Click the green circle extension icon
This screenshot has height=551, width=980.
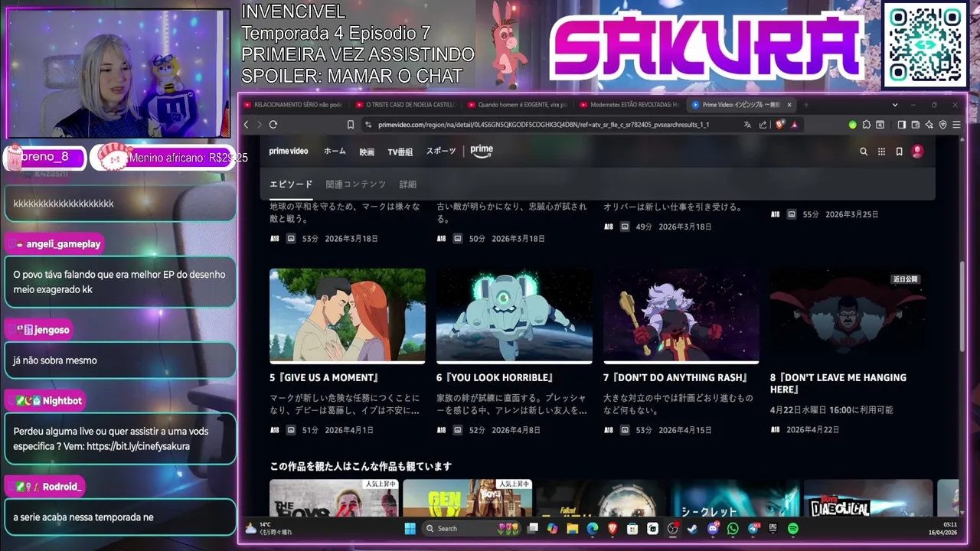[852, 124]
